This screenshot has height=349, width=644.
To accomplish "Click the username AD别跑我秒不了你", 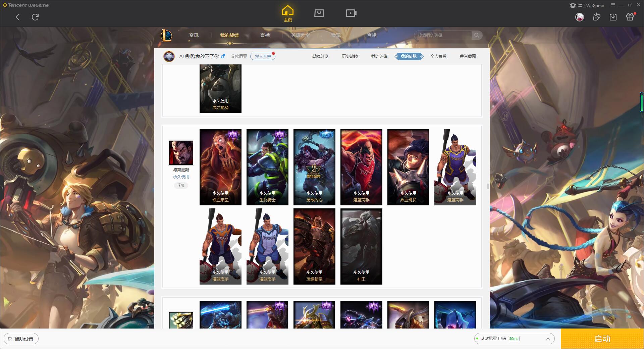I will point(199,56).
